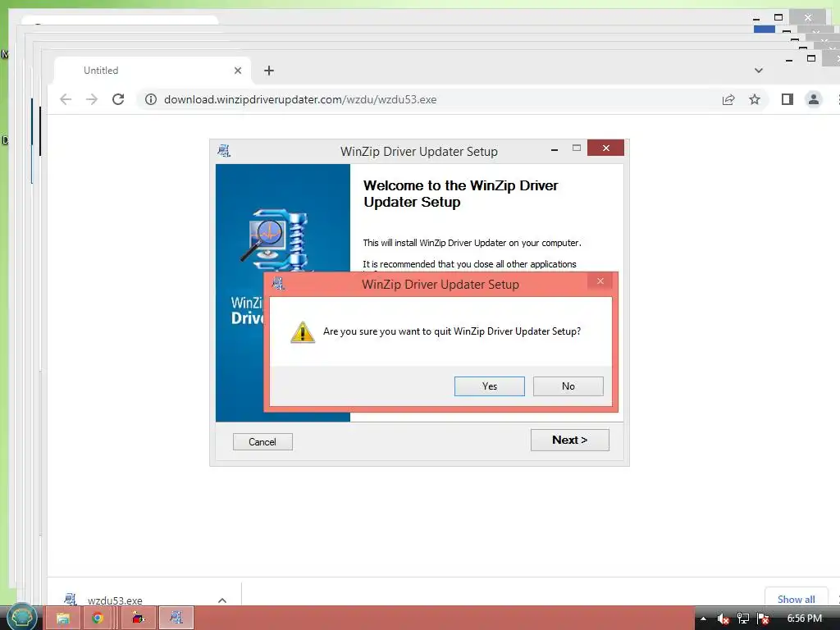840x630 pixels.
Task: Share this page icon in address bar
Action: coord(728,99)
